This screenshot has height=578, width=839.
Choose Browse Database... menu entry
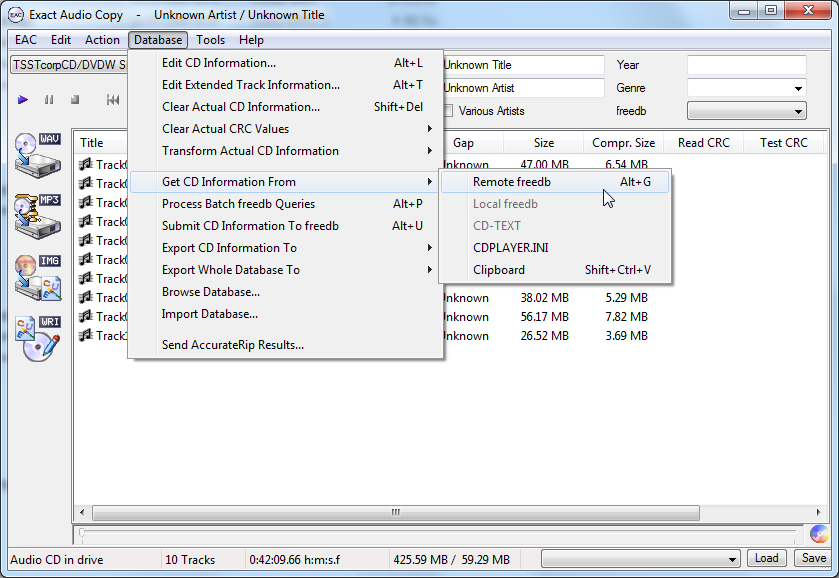point(211,292)
